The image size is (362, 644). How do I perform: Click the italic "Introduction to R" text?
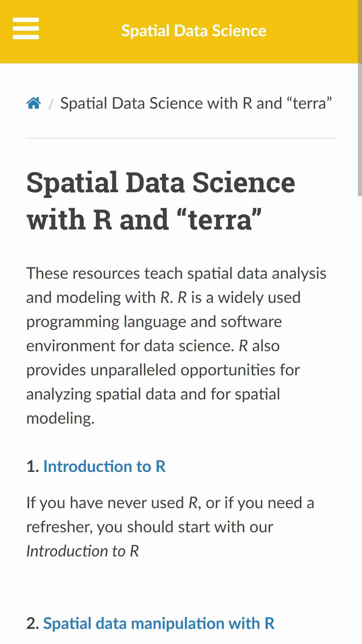click(x=83, y=551)
